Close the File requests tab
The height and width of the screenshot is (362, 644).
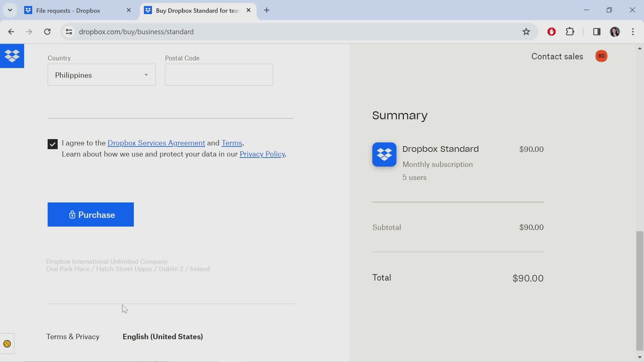129,10
